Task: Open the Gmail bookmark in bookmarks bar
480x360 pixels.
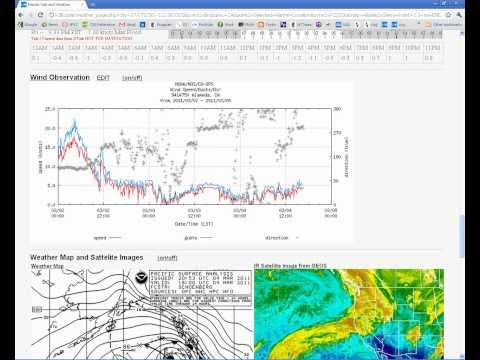Action: click(128, 25)
